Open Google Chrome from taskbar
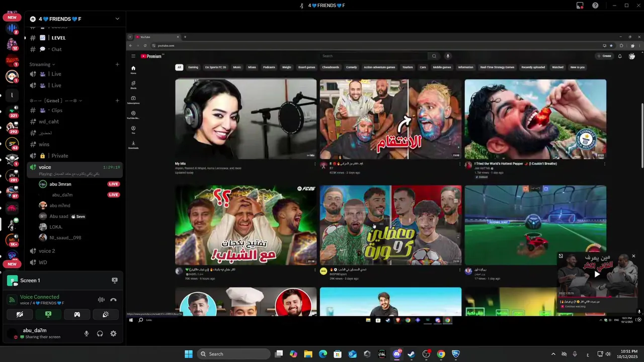 pos(441,354)
